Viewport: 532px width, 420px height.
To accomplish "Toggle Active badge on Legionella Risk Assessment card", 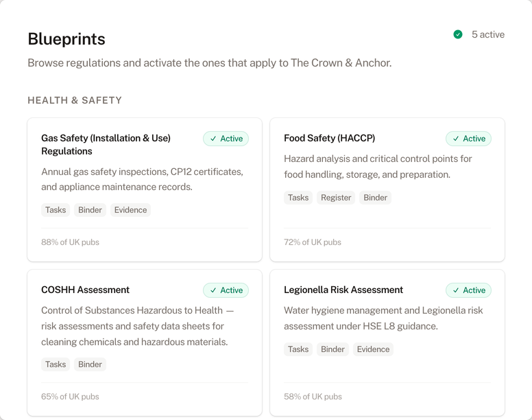I will (x=468, y=290).
